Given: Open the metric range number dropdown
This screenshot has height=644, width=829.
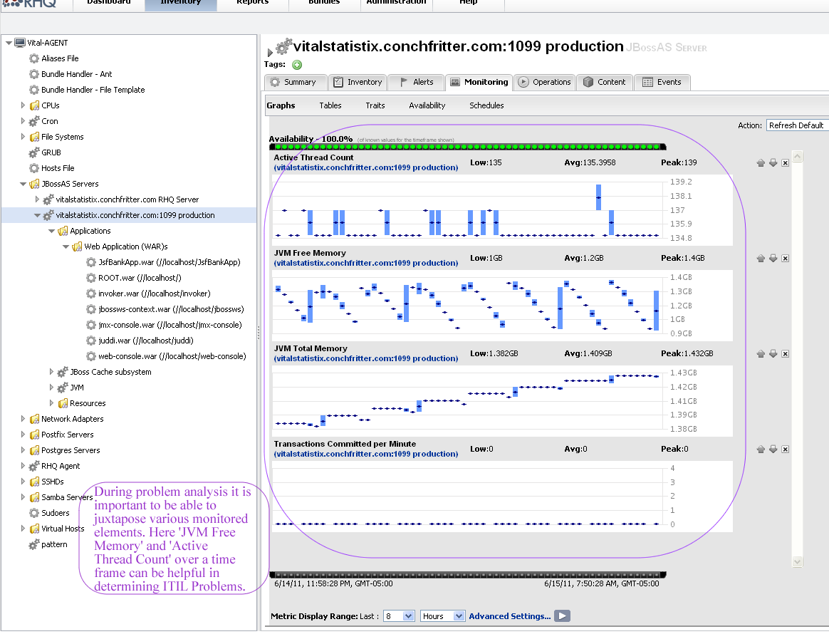Looking at the screenshot, I should click(x=399, y=616).
